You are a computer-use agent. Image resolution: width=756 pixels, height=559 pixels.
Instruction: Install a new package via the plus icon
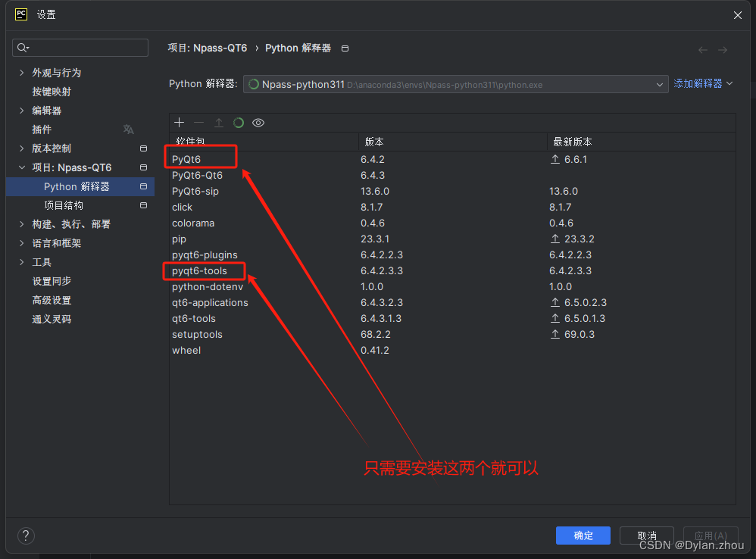pyautogui.click(x=179, y=122)
